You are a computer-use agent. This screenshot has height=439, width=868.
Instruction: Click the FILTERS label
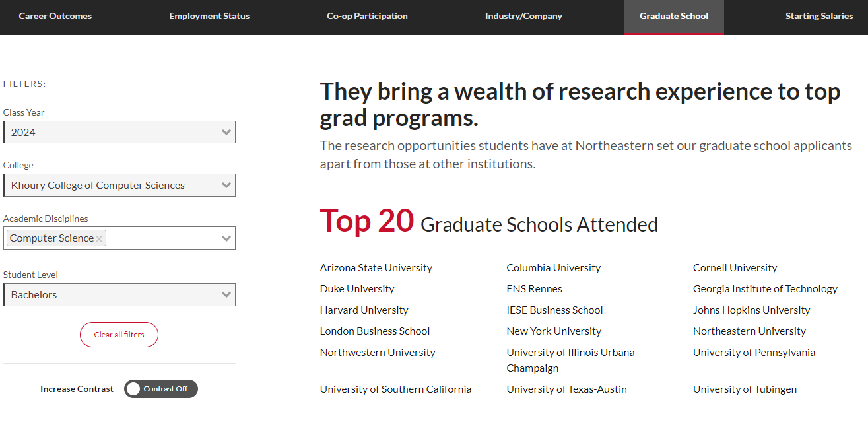tap(24, 84)
